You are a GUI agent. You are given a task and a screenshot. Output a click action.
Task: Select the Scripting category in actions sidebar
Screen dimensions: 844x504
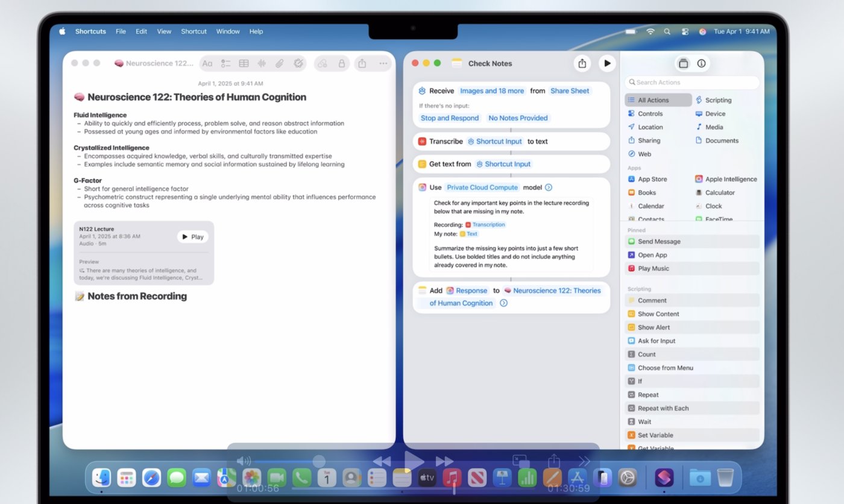(717, 100)
